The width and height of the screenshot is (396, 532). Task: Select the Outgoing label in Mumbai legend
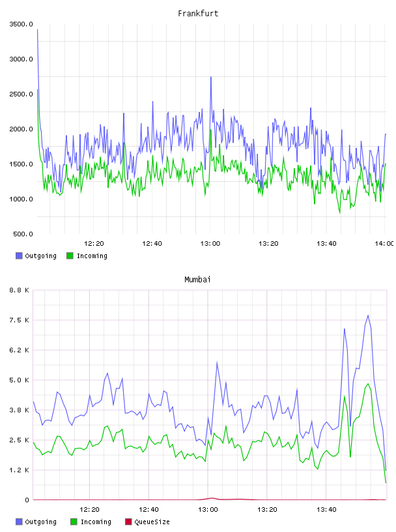coord(40,522)
